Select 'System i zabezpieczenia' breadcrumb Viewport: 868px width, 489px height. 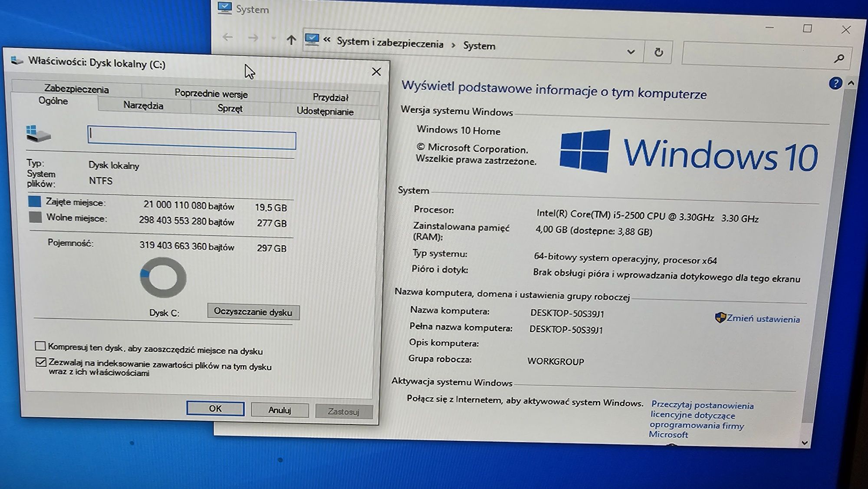pyautogui.click(x=390, y=43)
